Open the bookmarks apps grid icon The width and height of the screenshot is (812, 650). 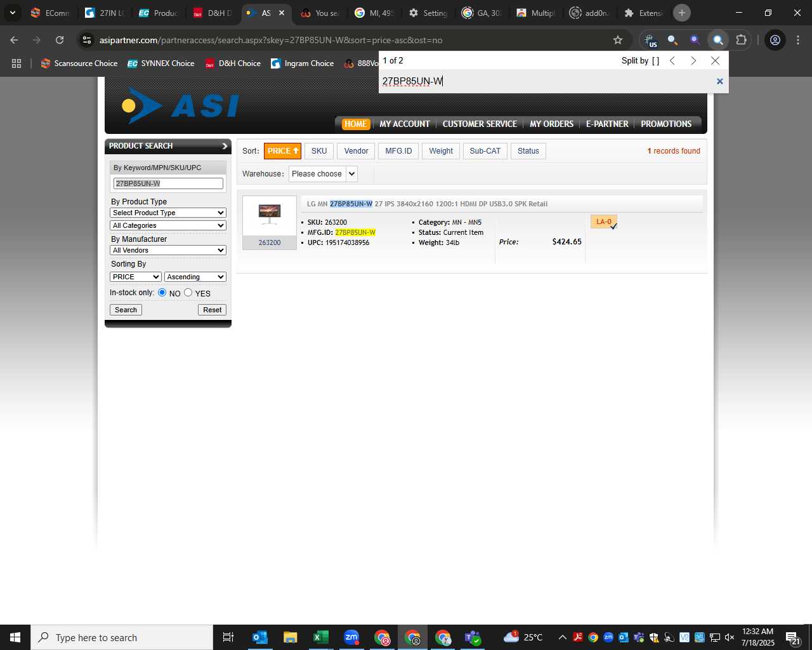(16, 63)
